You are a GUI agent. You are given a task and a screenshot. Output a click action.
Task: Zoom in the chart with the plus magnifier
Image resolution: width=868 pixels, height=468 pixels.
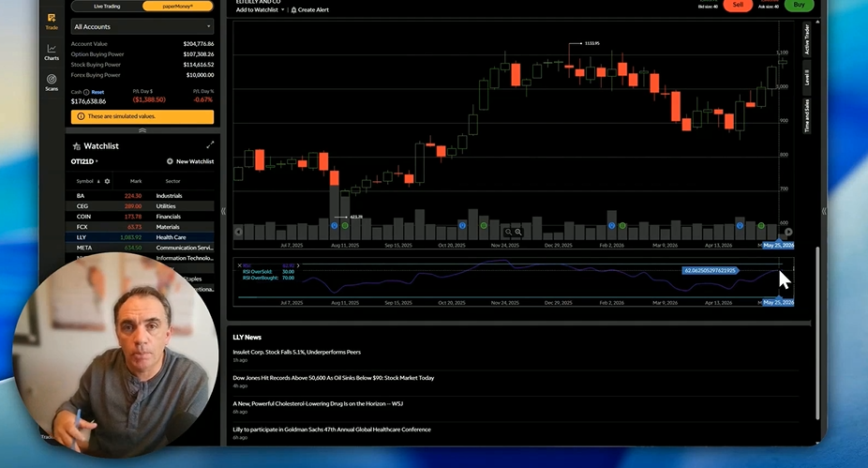518,232
